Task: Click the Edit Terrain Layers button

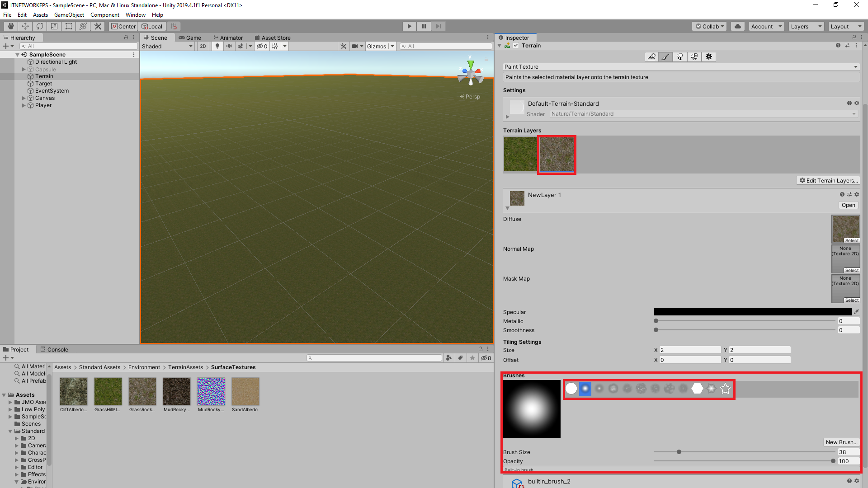Action: tap(828, 180)
